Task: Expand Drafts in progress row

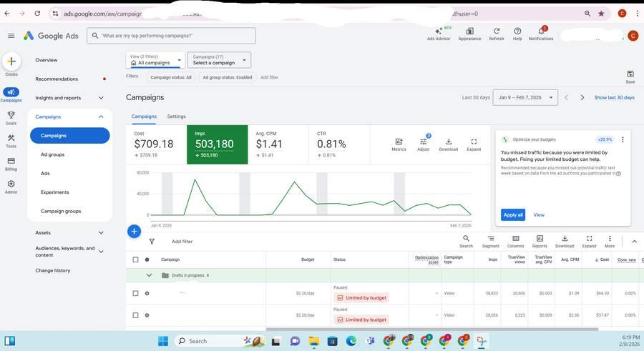Action: (149, 275)
